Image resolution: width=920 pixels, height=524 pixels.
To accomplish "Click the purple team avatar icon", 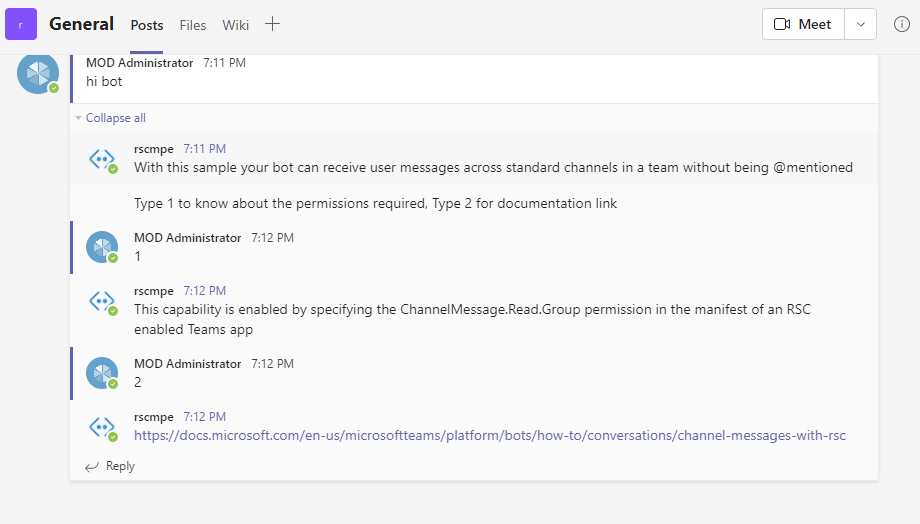I will click(21, 24).
